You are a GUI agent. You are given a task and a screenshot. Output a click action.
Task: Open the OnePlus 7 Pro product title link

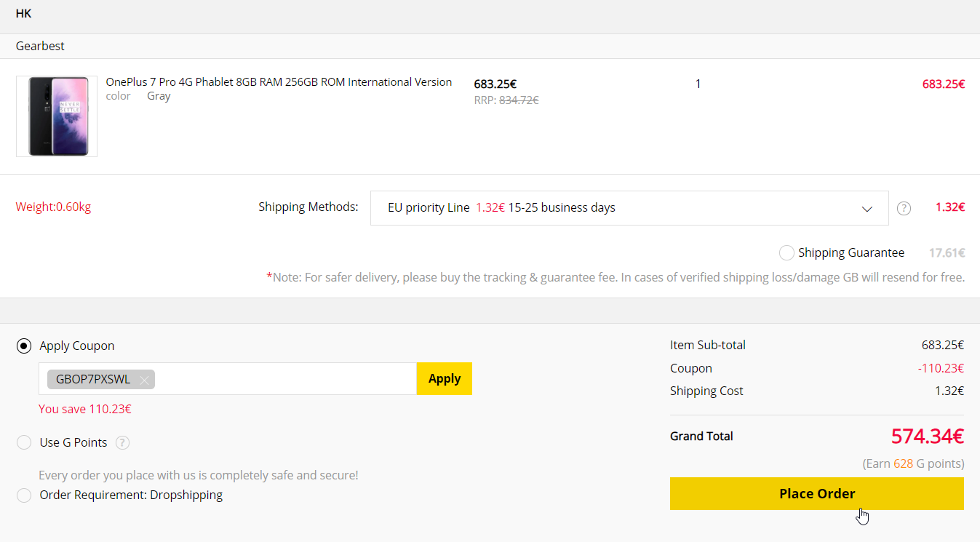279,82
